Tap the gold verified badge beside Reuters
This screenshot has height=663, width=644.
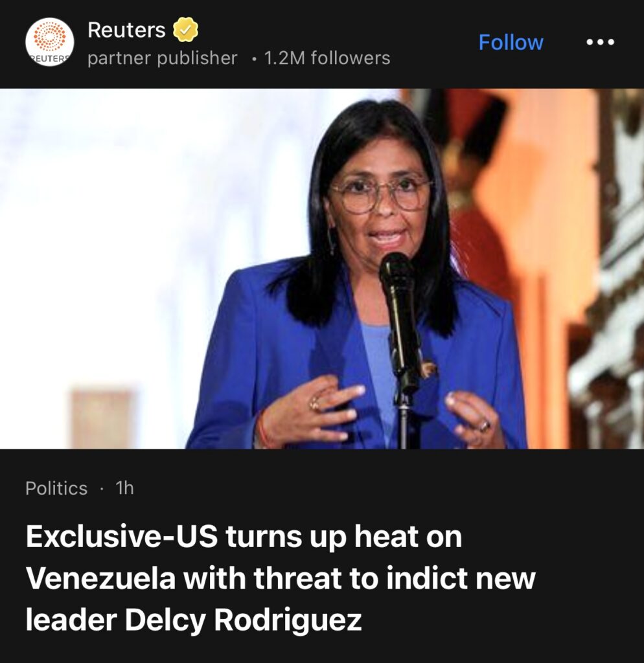(x=185, y=30)
